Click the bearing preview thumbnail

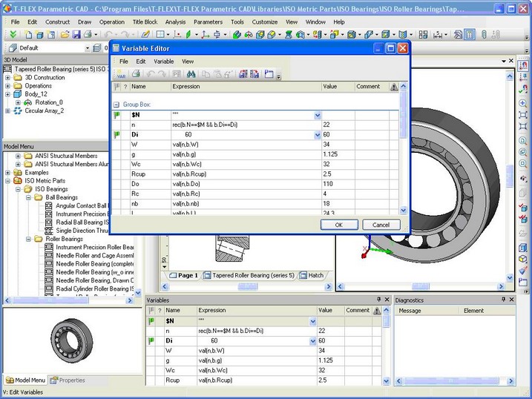[72, 340]
